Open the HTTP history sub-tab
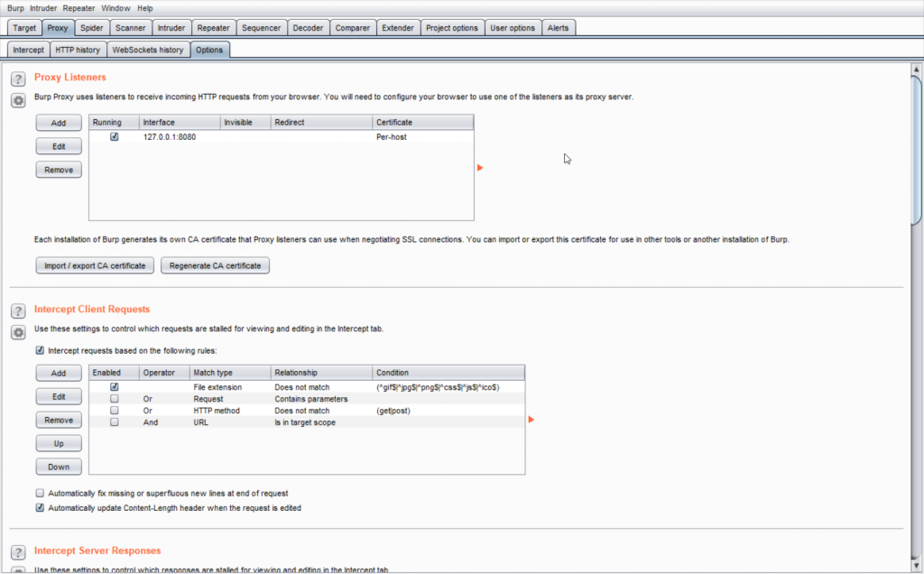924x574 pixels. (78, 50)
